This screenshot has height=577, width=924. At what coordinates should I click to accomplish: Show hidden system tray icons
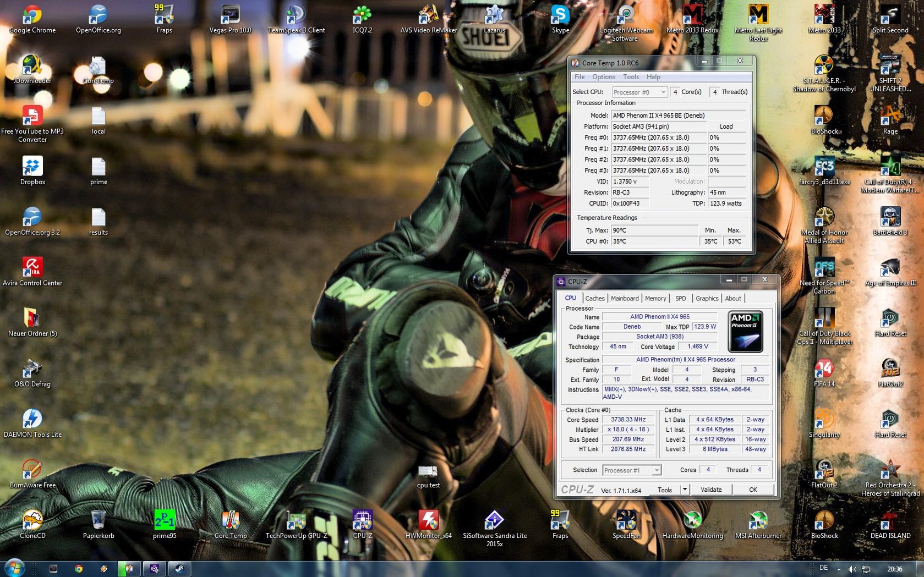[x=839, y=569]
